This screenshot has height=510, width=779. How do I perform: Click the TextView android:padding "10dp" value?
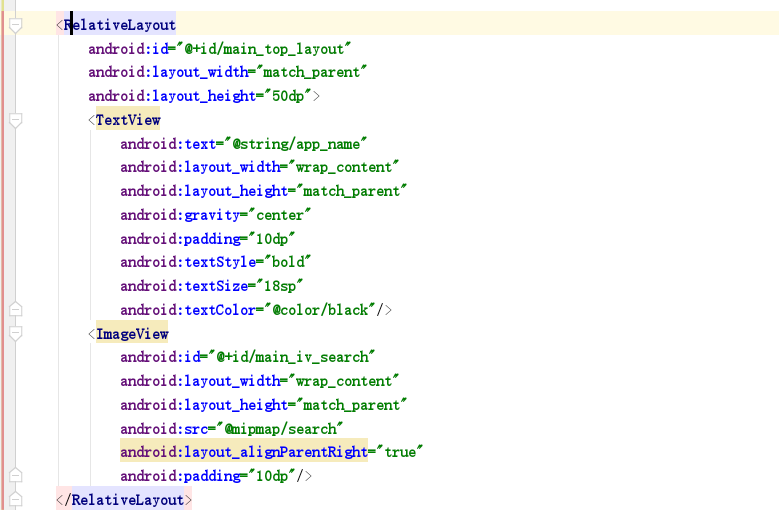click(271, 238)
